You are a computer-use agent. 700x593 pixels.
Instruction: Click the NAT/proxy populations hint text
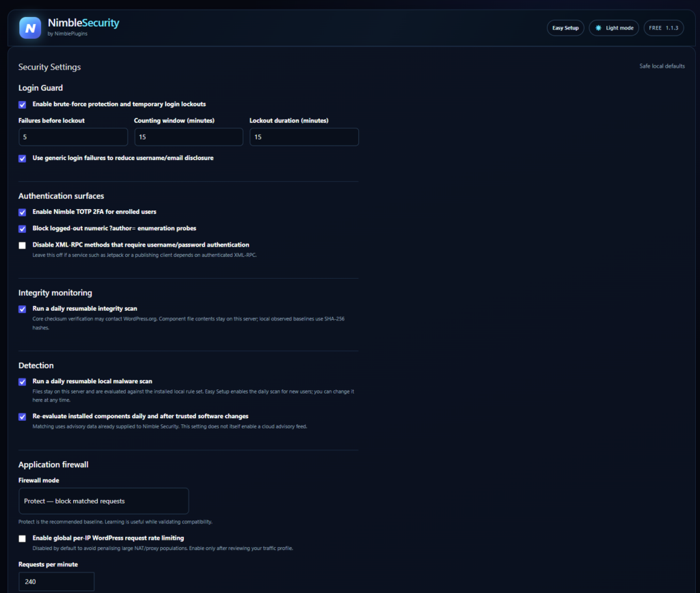point(163,549)
